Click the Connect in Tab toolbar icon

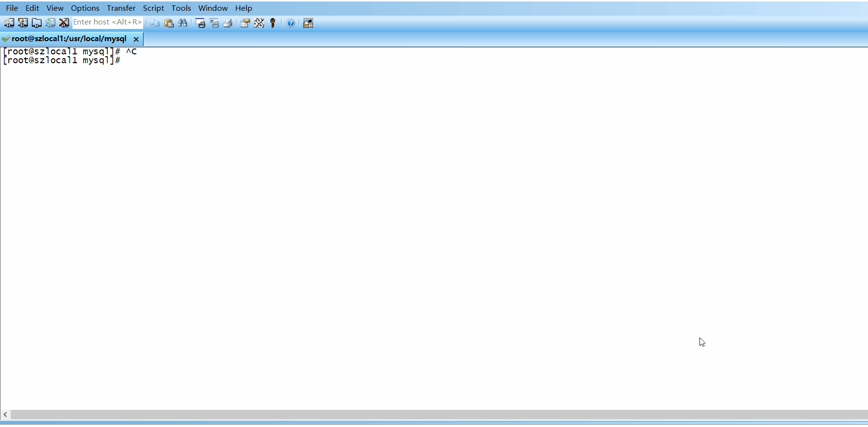point(37,23)
